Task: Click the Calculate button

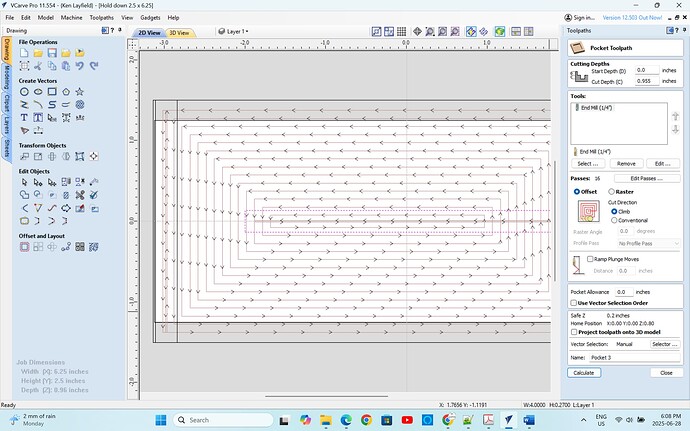Action: 584,373
